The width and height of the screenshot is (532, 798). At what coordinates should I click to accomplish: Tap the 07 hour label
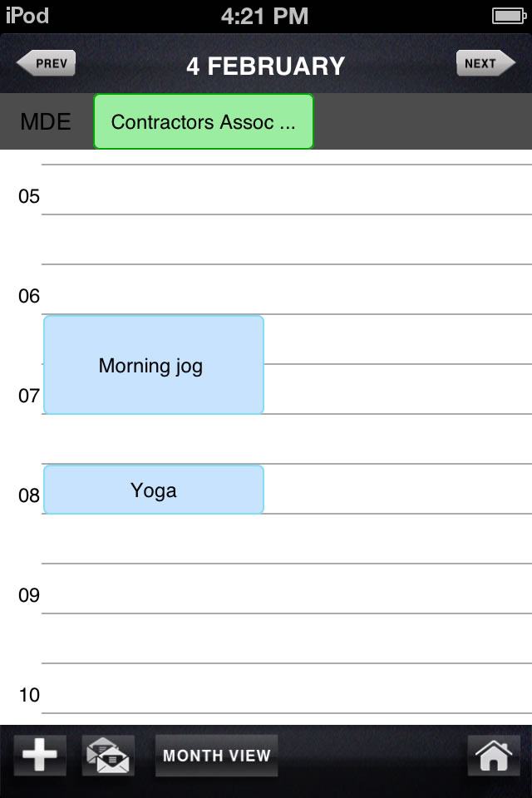tap(29, 396)
